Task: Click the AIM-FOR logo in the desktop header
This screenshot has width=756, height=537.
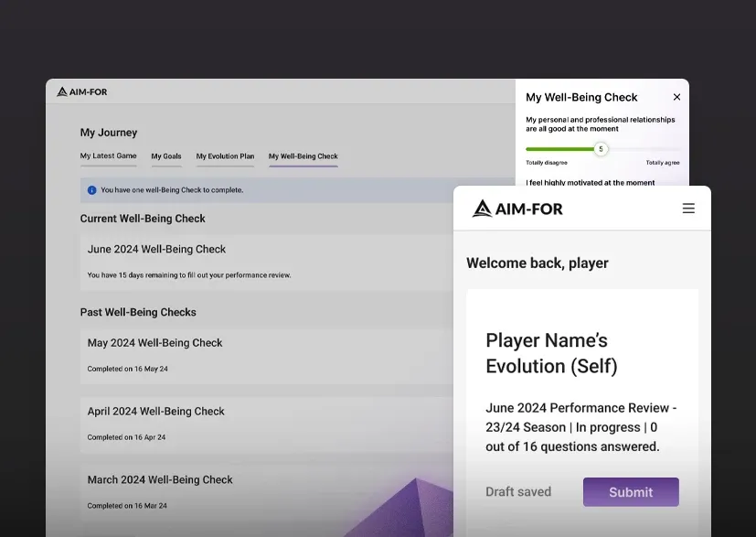Action: tap(82, 91)
